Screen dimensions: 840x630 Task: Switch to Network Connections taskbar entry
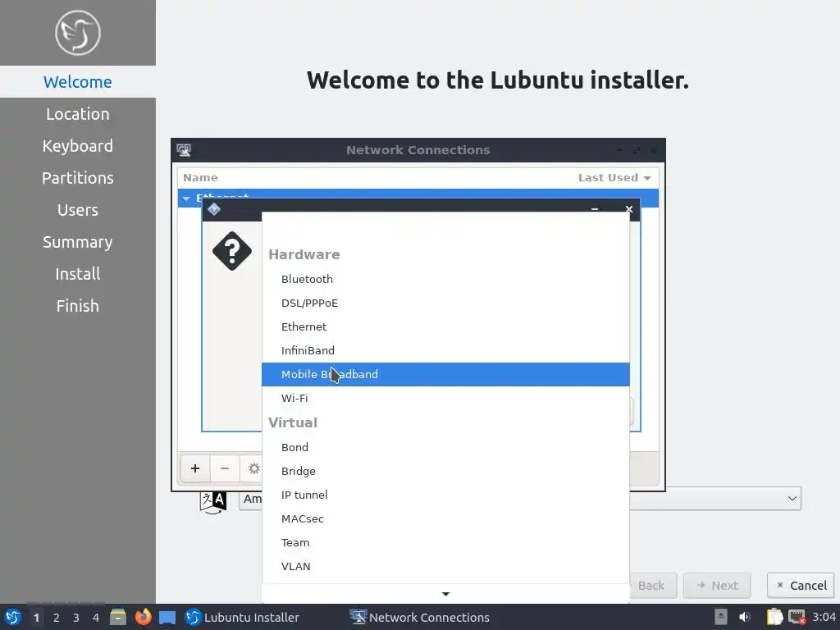click(419, 617)
